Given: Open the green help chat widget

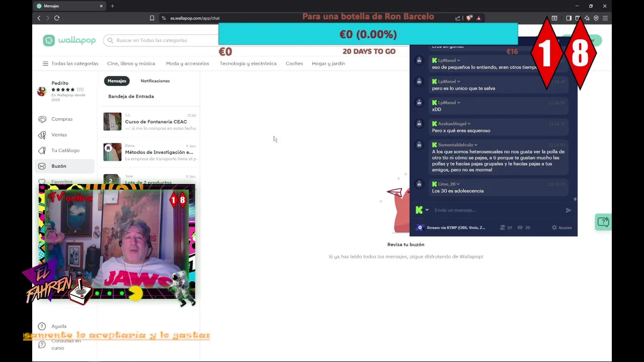Looking at the screenshot, I should 603,222.
